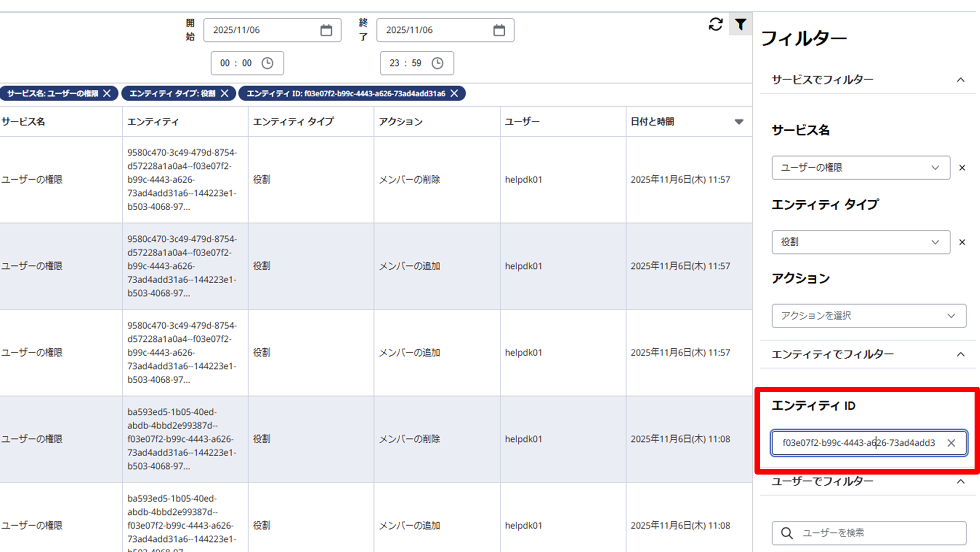Open the エンティティ タイプ dropdown
The image size is (980, 552).
click(860, 242)
